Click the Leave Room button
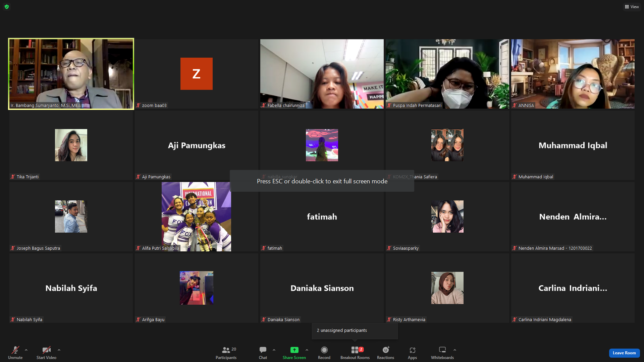Image resolution: width=644 pixels, height=362 pixels. pyautogui.click(x=624, y=353)
